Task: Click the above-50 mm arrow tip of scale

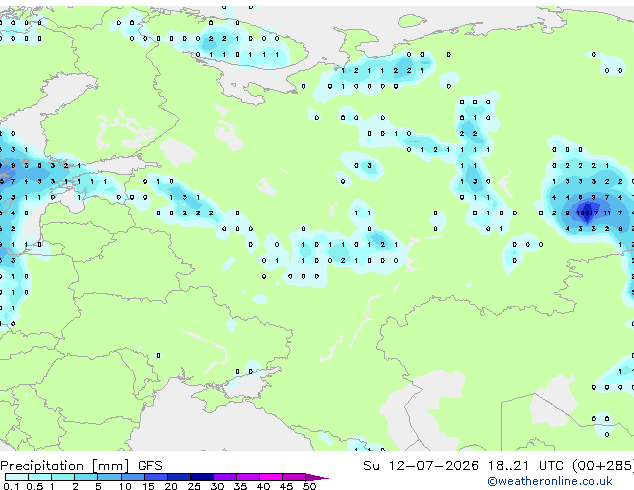Action: point(317,477)
